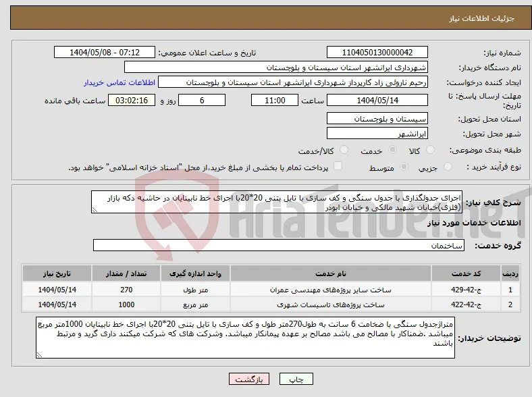Click the متر طول unit cell
Screen dimensions: 532x397
coord(195,290)
